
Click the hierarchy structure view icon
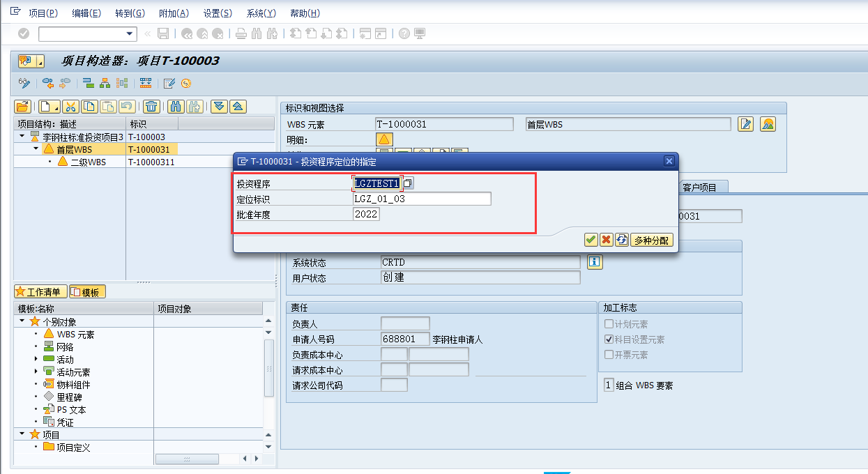coord(106,84)
